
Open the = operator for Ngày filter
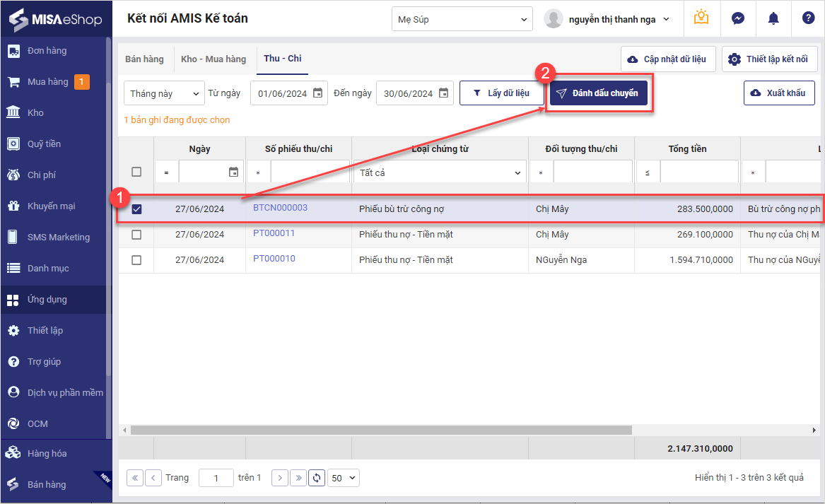click(x=166, y=172)
